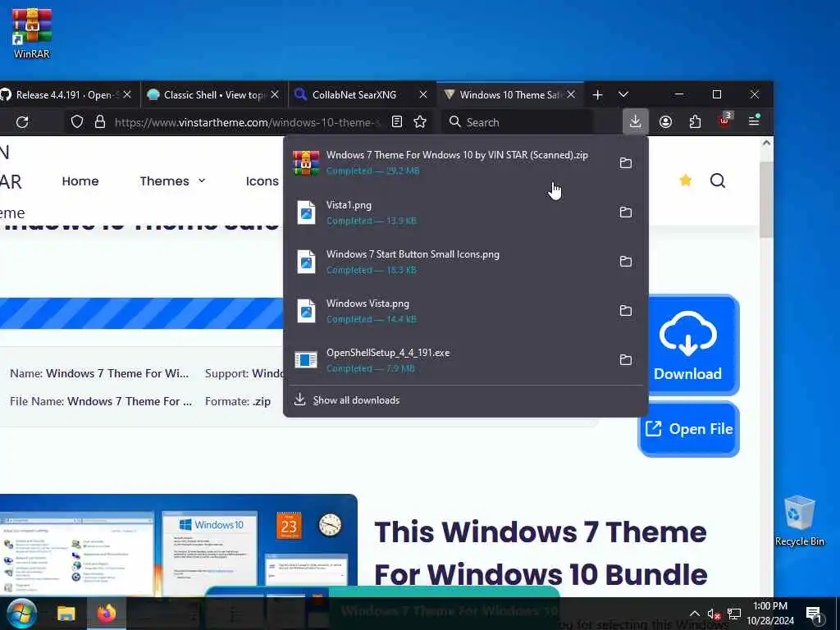Click the website's yellow star icon
Viewport: 840px width, 630px height.
[685, 180]
